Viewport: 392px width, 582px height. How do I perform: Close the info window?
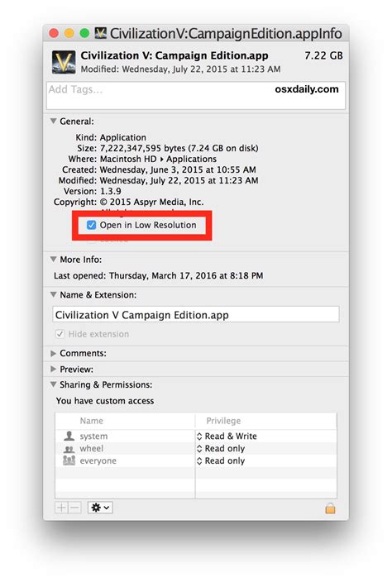click(x=54, y=33)
